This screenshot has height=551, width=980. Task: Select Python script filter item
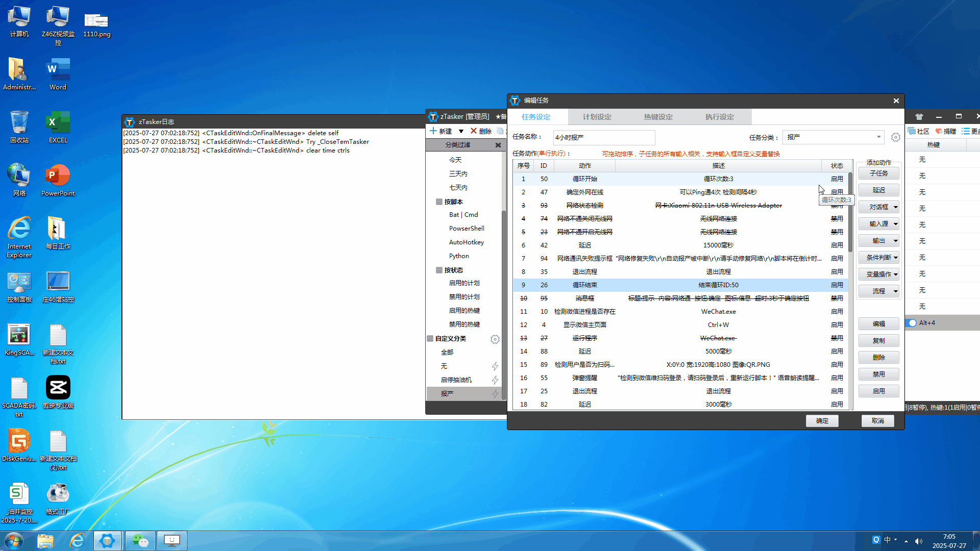click(459, 256)
